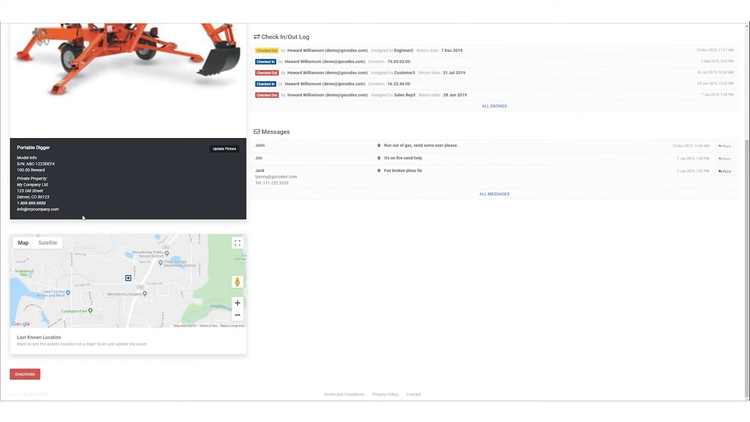This screenshot has width=750, height=422.
Task: Click 'Last Known Location' heading
Action: pos(39,337)
